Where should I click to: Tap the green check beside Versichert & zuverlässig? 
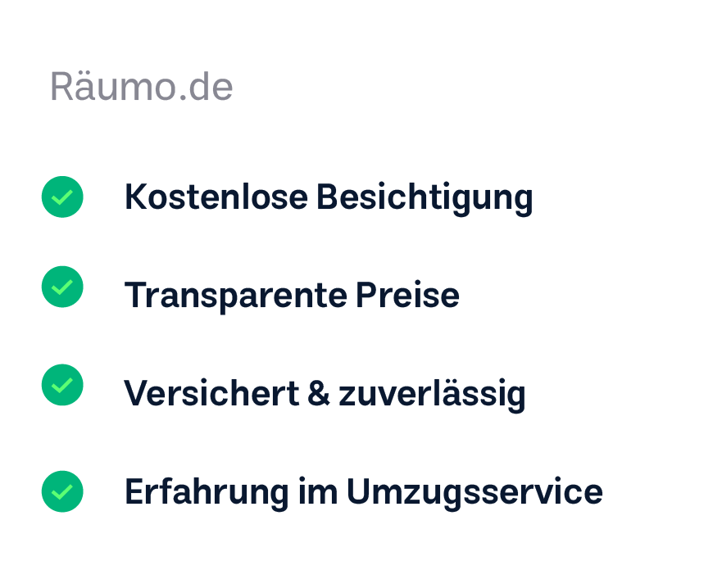[62, 385]
